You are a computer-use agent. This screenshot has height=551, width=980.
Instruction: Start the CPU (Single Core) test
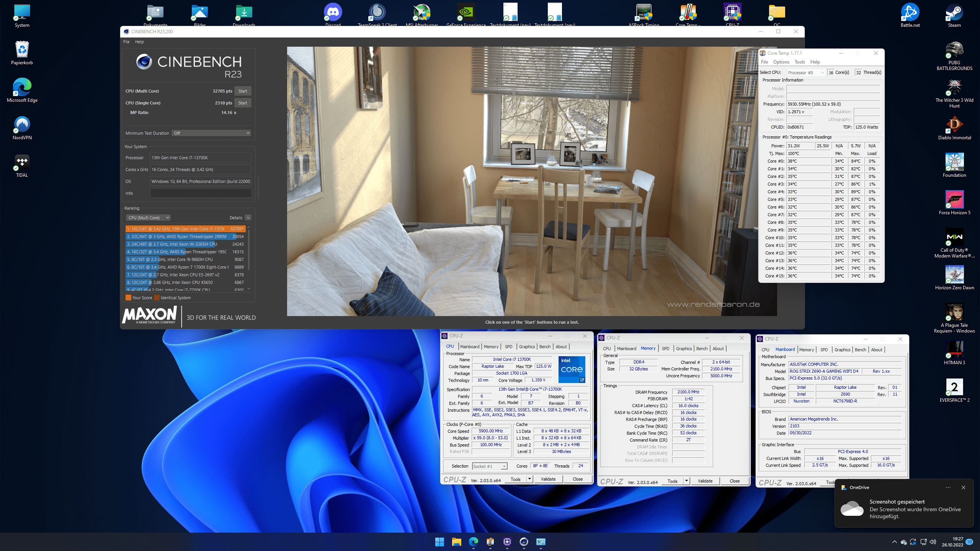243,103
